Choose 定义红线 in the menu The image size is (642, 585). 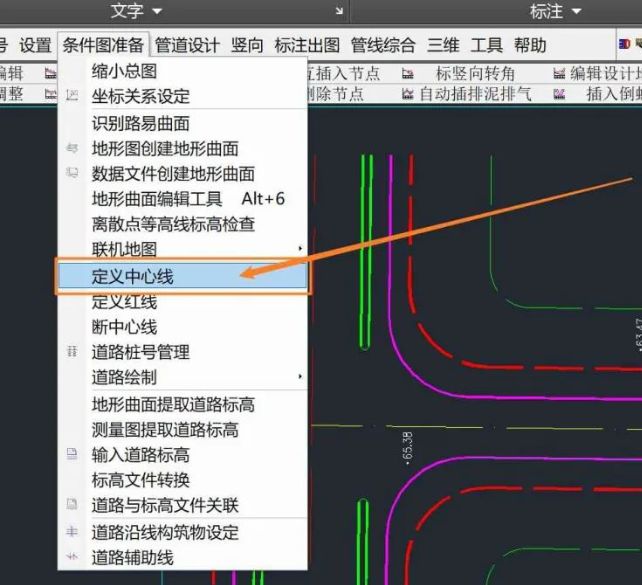(x=183, y=302)
